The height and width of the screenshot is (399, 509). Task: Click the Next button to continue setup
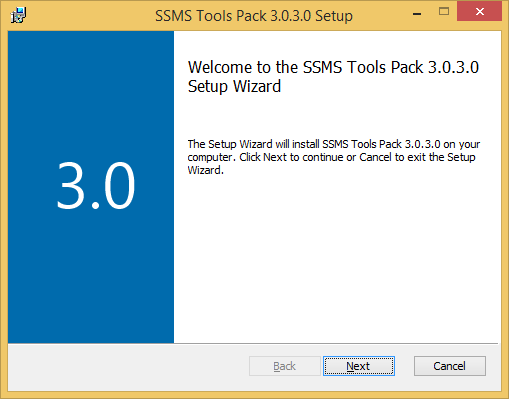(x=359, y=366)
